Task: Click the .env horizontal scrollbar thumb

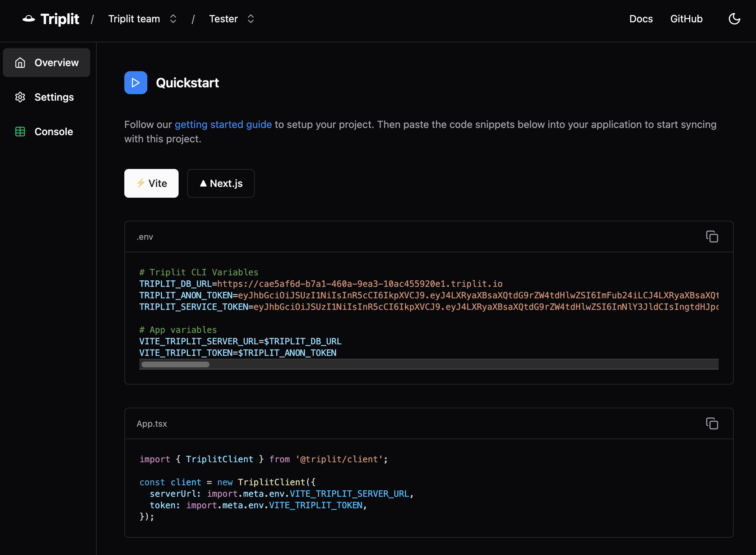Action: 175,364
